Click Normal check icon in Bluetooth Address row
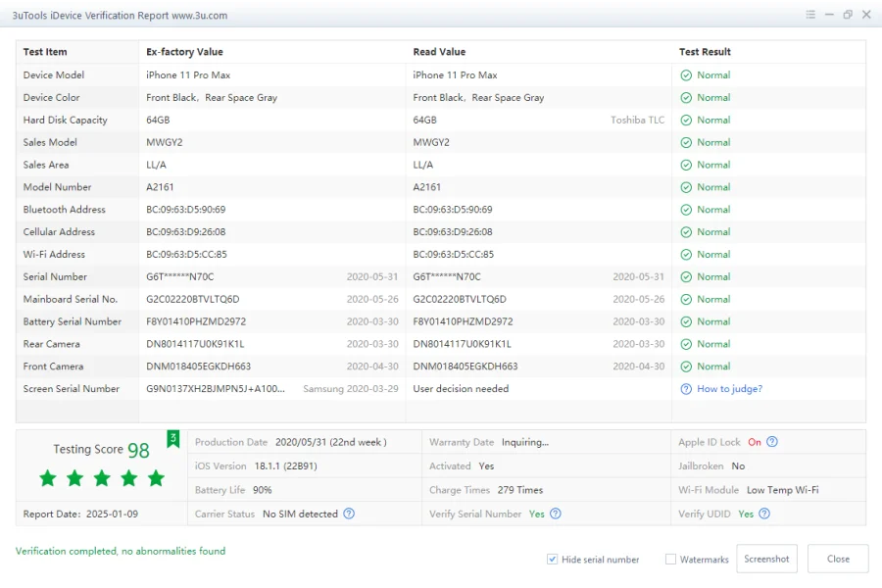 click(686, 210)
